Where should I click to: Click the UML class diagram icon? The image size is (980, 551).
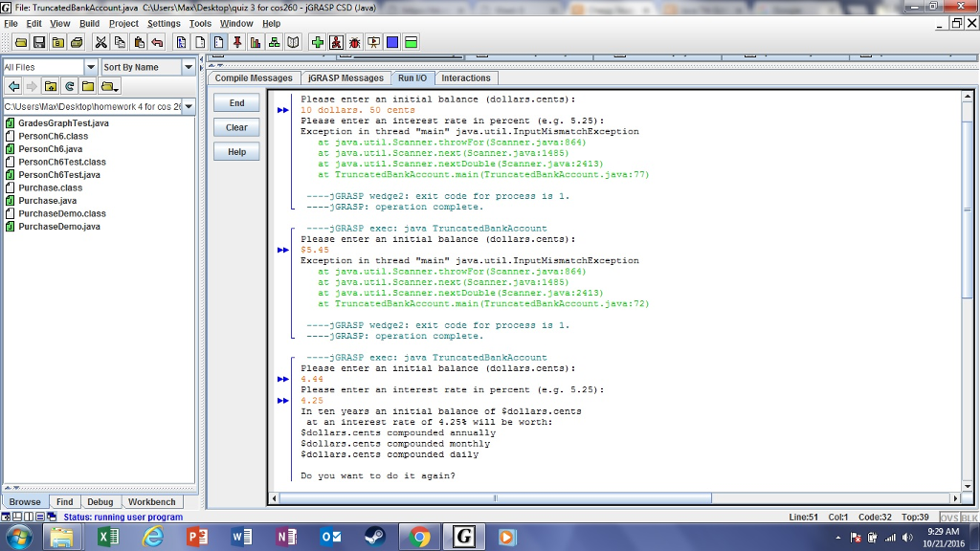tap(275, 42)
